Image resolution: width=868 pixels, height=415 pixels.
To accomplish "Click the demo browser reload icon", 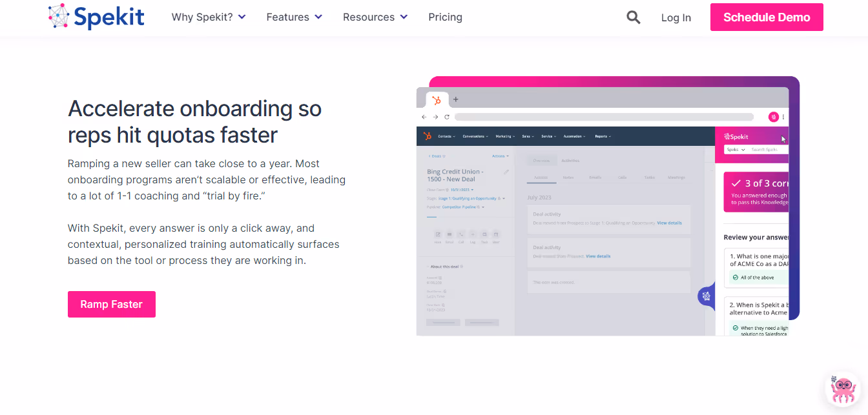I will [x=446, y=117].
